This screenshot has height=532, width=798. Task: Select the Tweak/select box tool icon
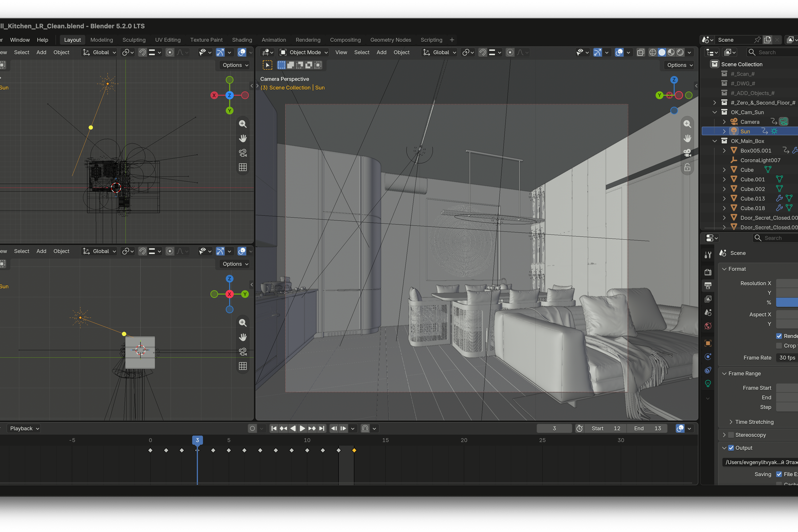[267, 65]
